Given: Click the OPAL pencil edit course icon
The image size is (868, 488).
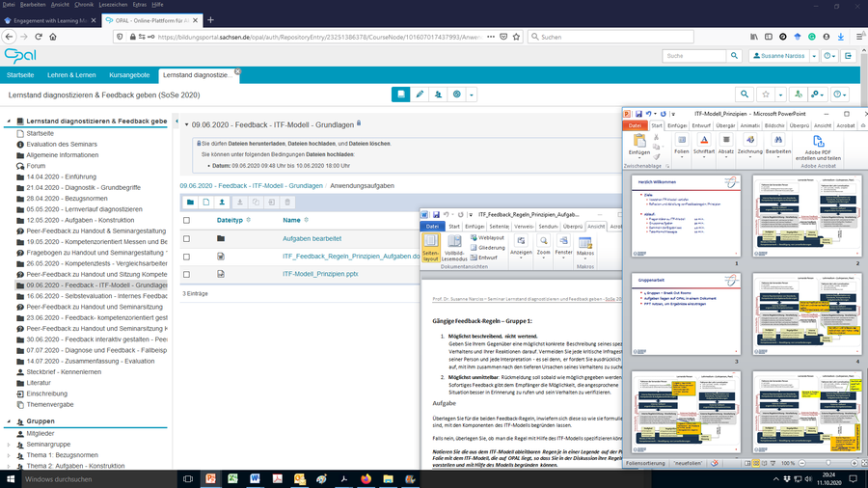Looking at the screenshot, I should [x=420, y=95].
